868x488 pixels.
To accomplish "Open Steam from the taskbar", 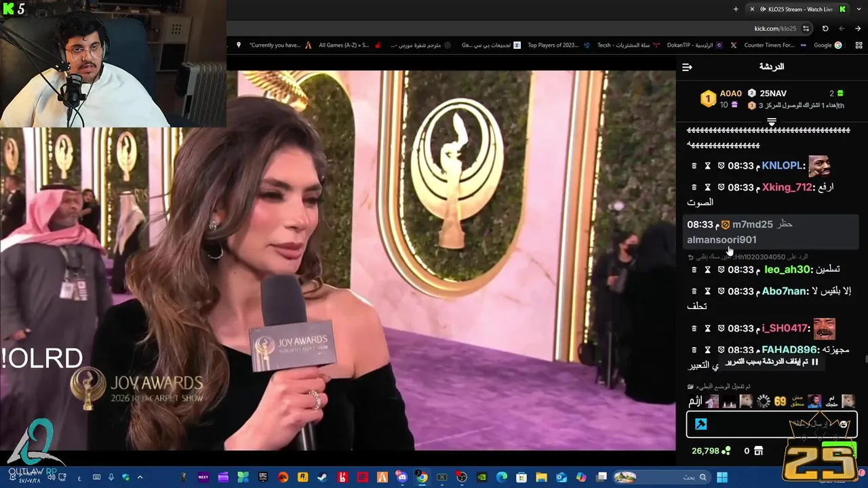I will 322,477.
